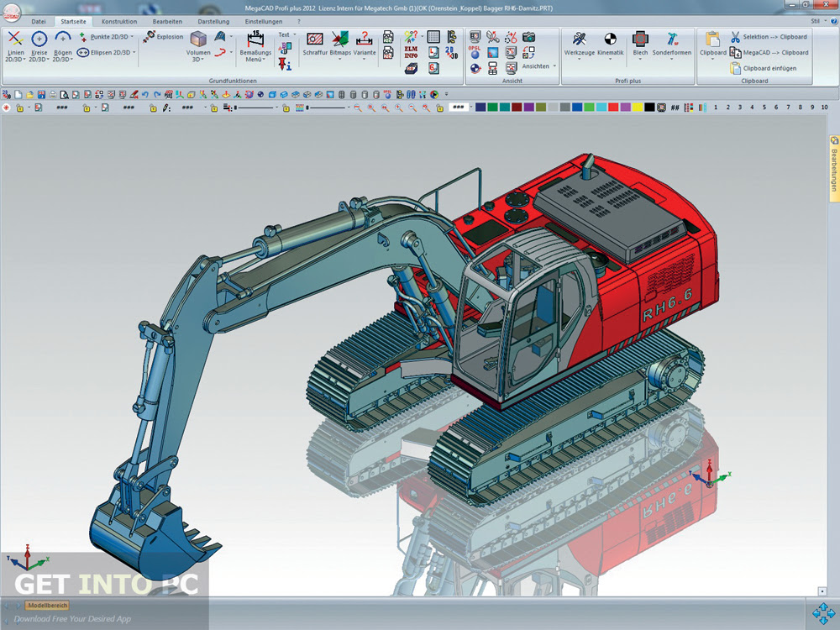
Task: Expand the Ellipsen 2D/3D dropdown
Action: coord(134,52)
